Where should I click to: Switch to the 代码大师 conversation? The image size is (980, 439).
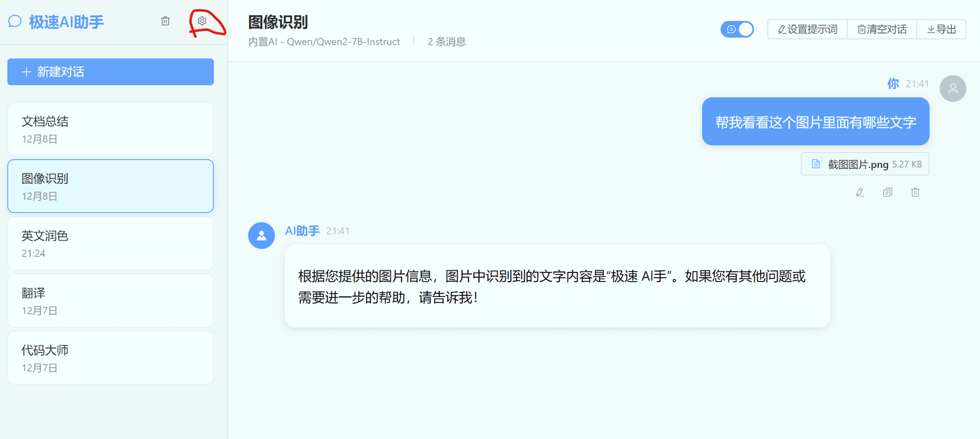pos(110,357)
